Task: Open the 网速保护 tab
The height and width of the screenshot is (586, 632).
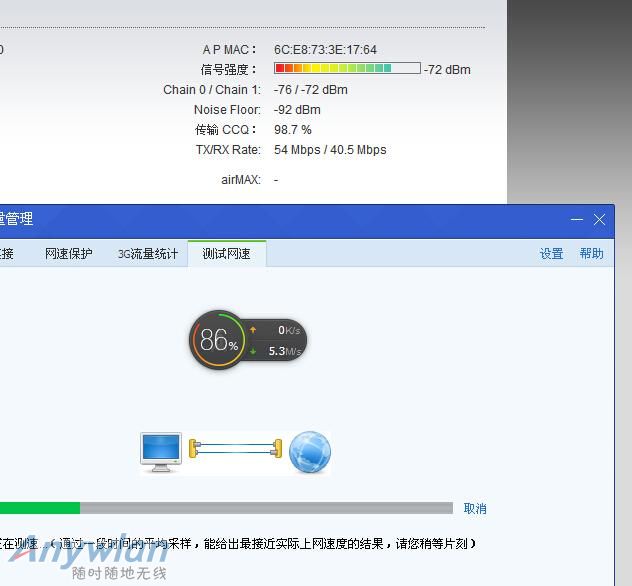Action: click(69, 254)
